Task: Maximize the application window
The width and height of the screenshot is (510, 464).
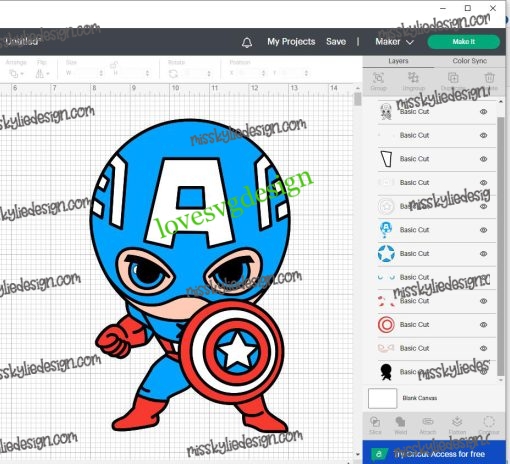Action: tap(468, 8)
